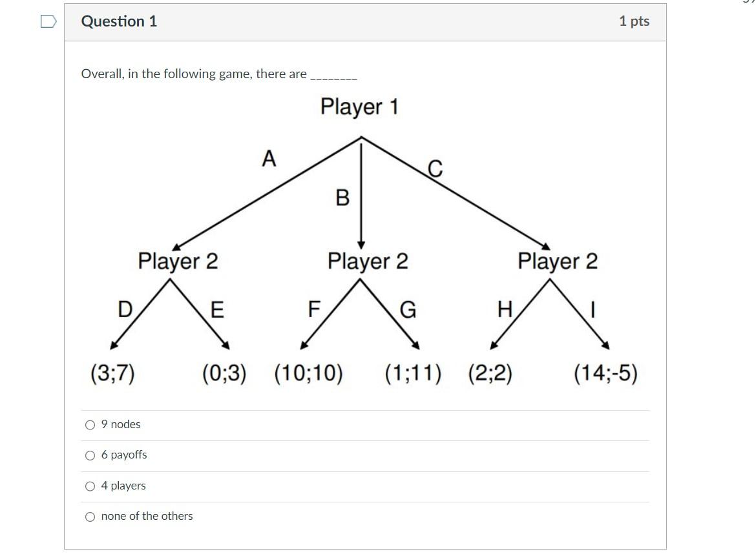Pick the "none of the others" option
The image size is (756, 556).
point(89,516)
